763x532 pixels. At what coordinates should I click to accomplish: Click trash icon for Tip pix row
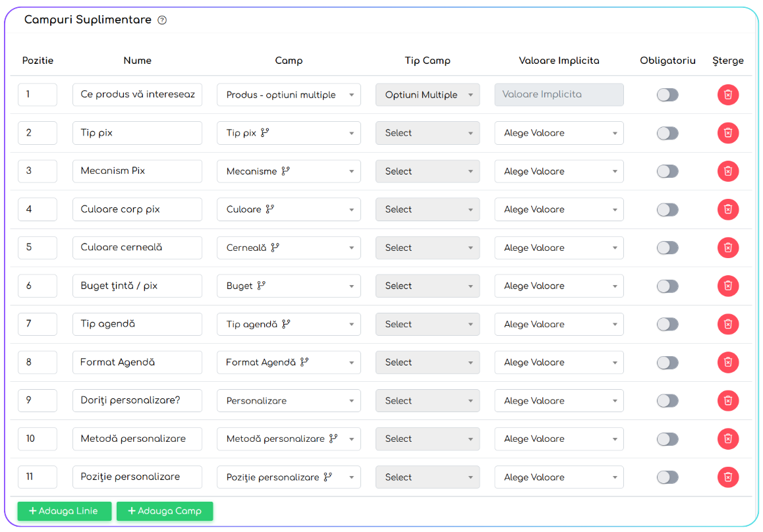click(x=728, y=133)
